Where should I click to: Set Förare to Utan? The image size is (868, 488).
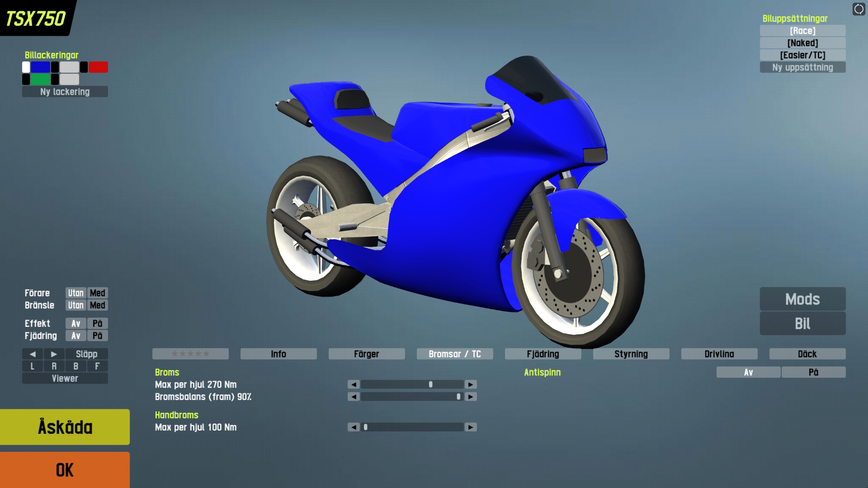point(75,293)
